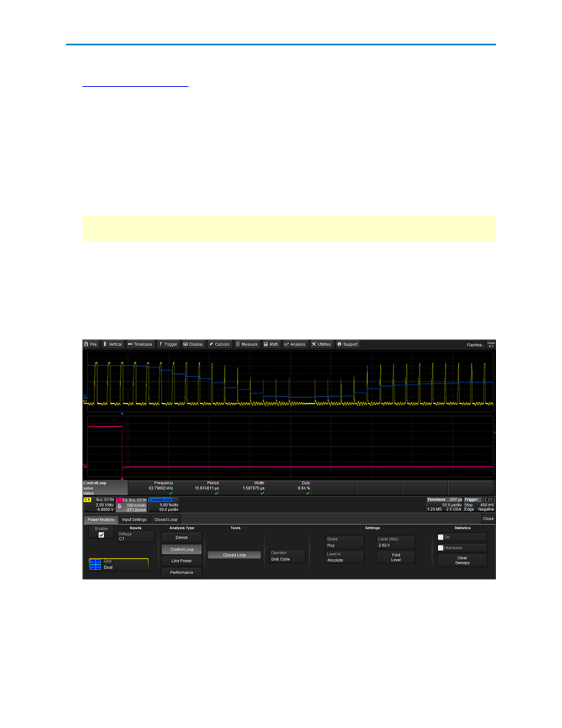Switch to the Power Analysis tab
The image size is (562, 728).
click(x=101, y=519)
